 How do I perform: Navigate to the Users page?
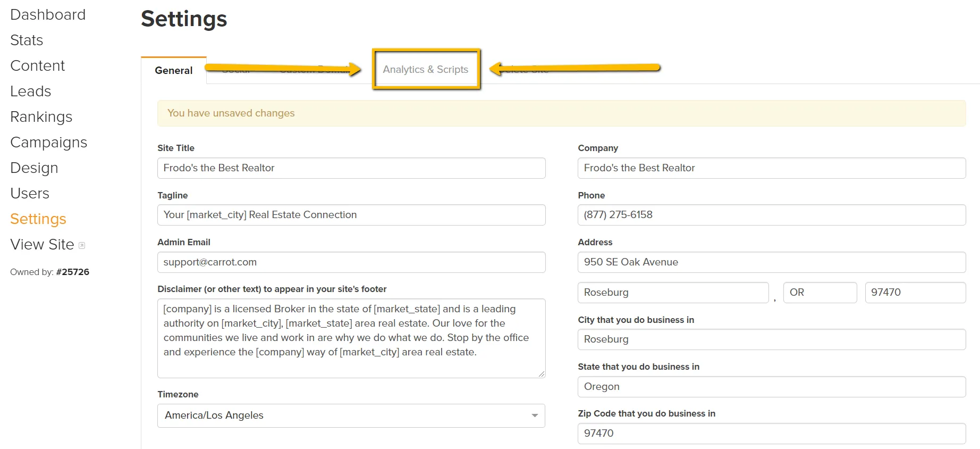[x=30, y=194]
